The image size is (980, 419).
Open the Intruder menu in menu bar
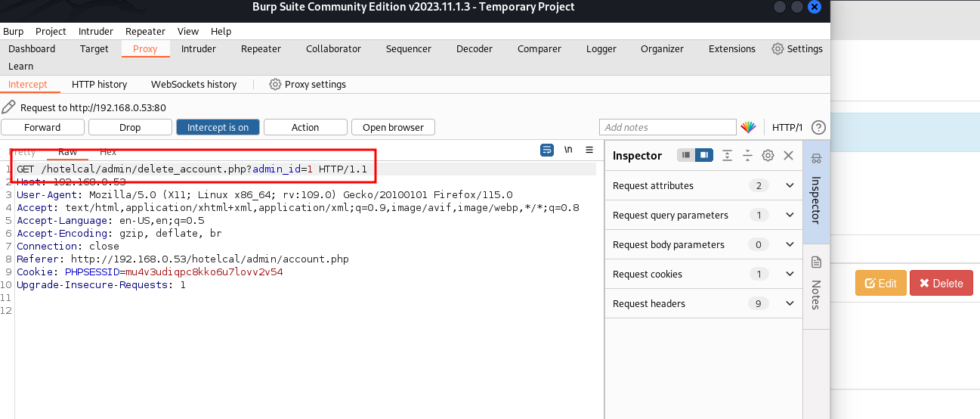click(96, 31)
